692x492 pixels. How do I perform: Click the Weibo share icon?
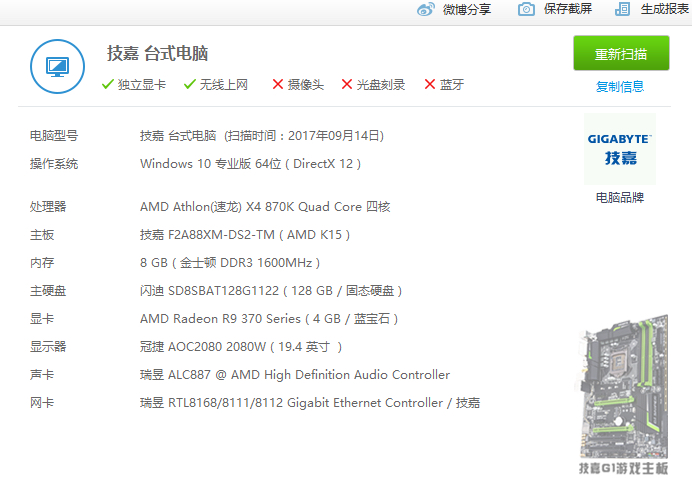pyautogui.click(x=425, y=9)
